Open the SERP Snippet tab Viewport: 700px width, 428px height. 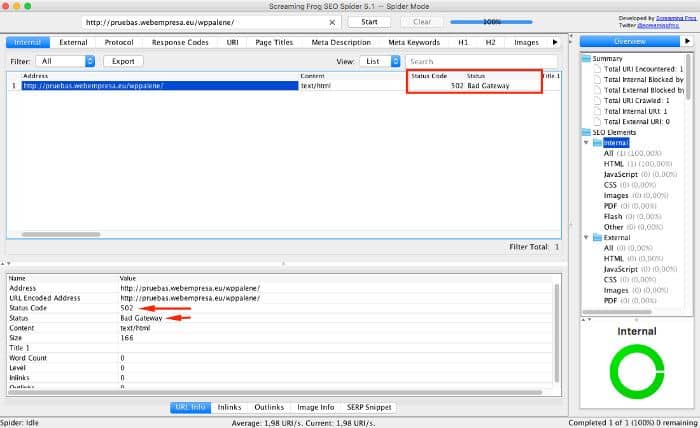369,407
